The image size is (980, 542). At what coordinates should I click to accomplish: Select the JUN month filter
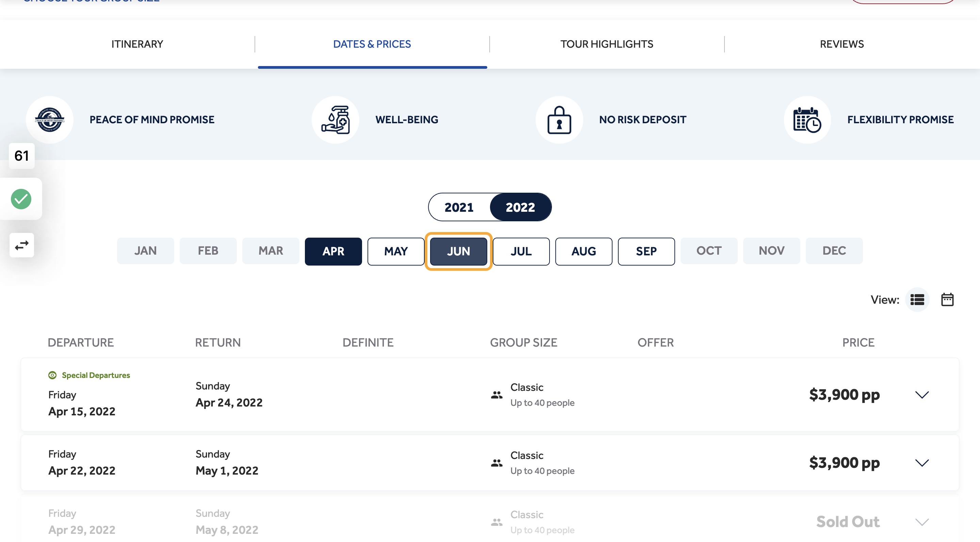point(458,251)
